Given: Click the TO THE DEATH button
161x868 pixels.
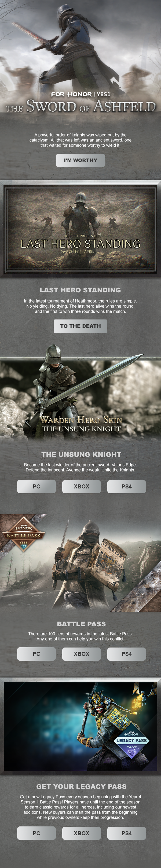Looking at the screenshot, I should click(80, 326).
